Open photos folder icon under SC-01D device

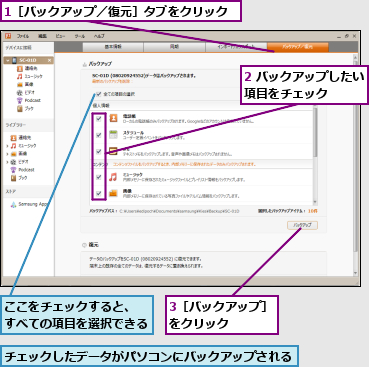pyautogui.click(x=20, y=84)
